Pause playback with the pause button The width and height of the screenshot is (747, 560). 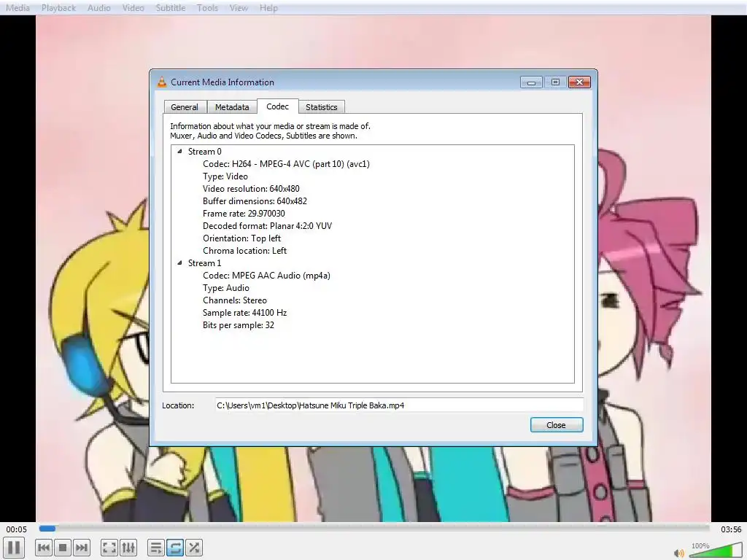coord(14,548)
